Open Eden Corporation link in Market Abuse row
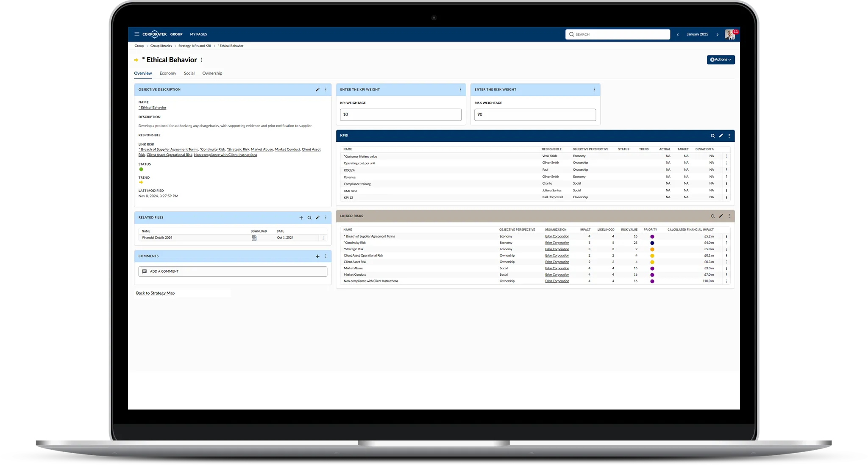 557,268
